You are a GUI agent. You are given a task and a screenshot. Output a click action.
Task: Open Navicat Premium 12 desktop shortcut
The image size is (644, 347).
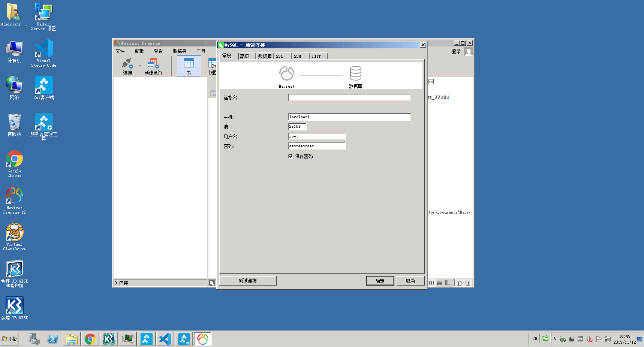coord(14,200)
